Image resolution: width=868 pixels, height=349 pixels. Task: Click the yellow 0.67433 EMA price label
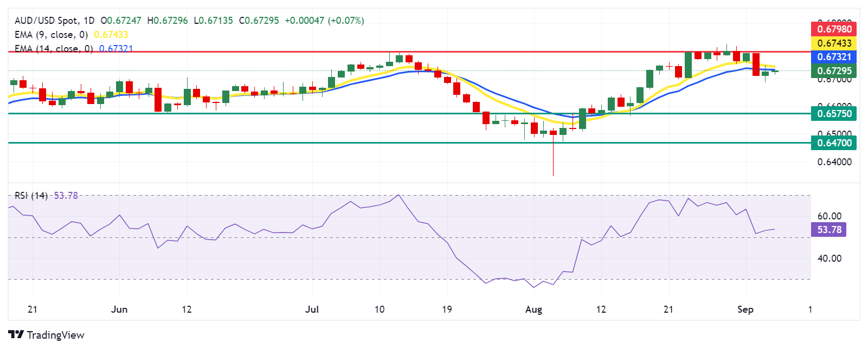click(x=834, y=43)
